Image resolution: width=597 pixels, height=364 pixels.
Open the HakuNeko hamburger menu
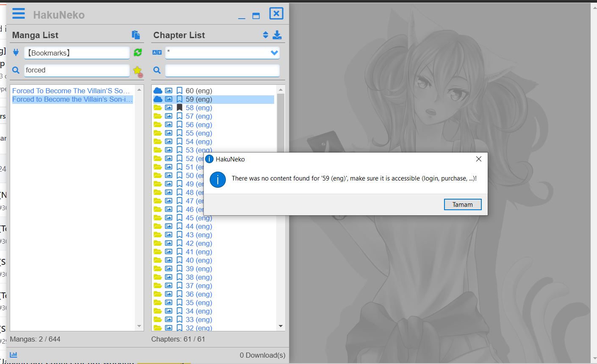pos(18,14)
